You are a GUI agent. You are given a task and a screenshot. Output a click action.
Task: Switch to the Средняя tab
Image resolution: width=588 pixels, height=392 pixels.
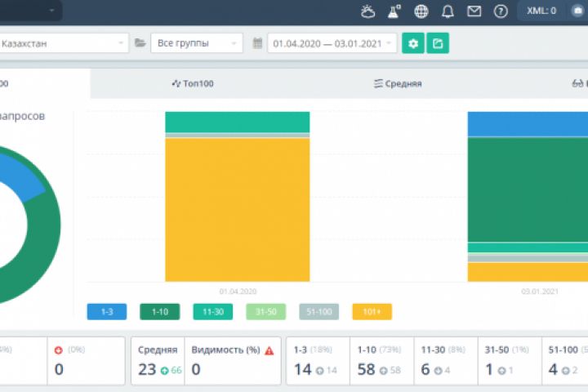[398, 83]
